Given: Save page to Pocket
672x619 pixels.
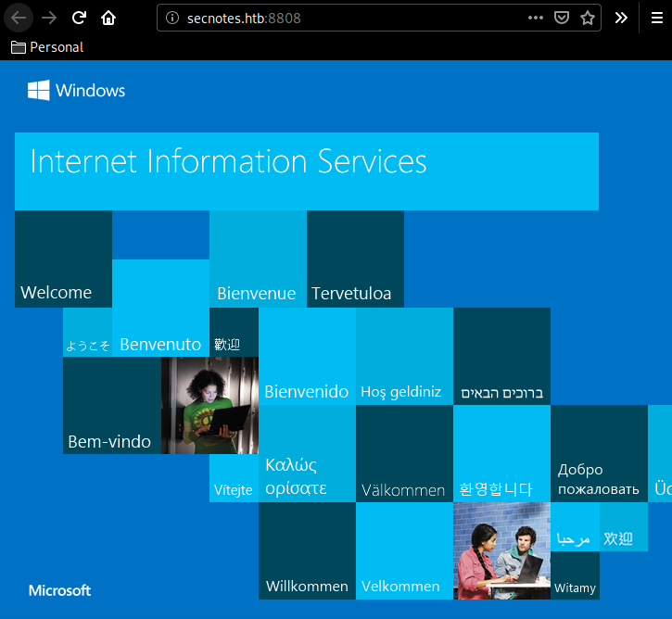Looking at the screenshot, I should [x=562, y=18].
